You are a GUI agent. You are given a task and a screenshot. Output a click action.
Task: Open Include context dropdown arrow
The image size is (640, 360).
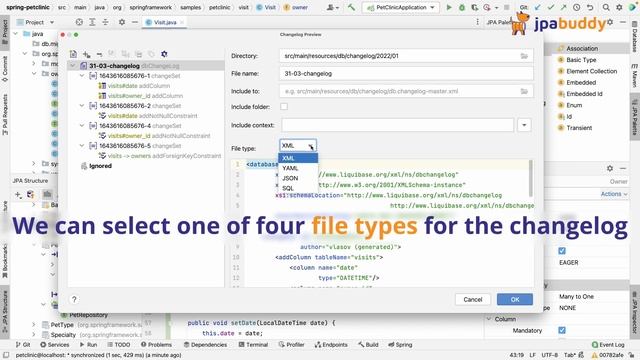524,125
